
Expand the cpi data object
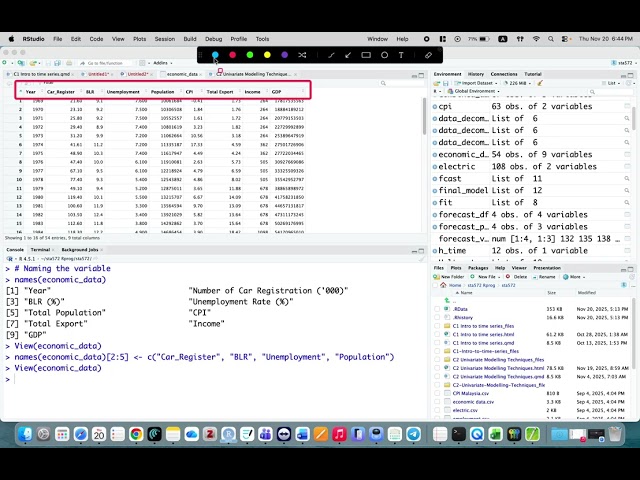pos(435,107)
